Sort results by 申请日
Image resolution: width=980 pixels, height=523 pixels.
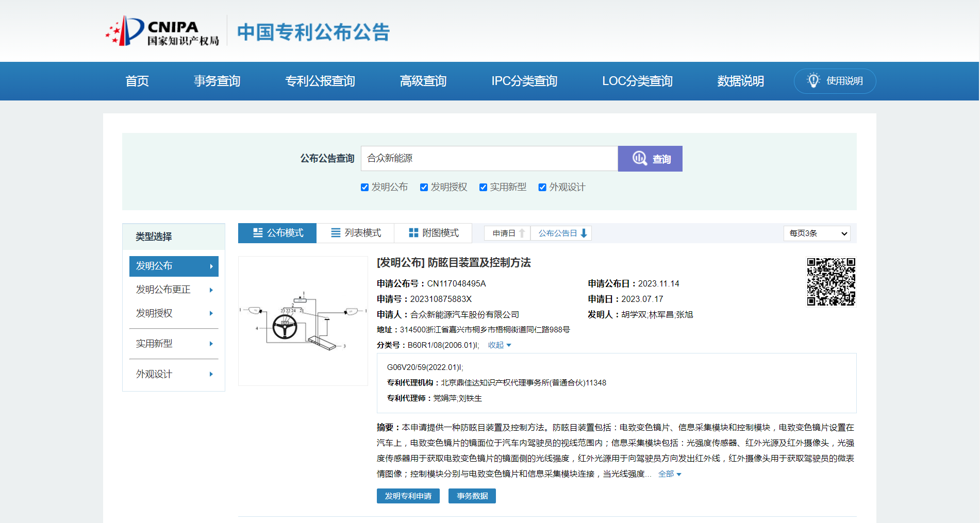pos(507,233)
